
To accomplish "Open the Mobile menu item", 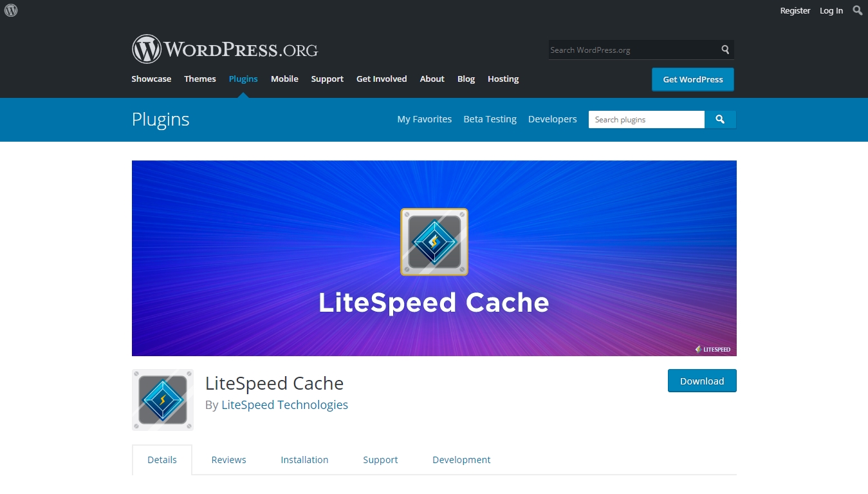I will 284,79.
